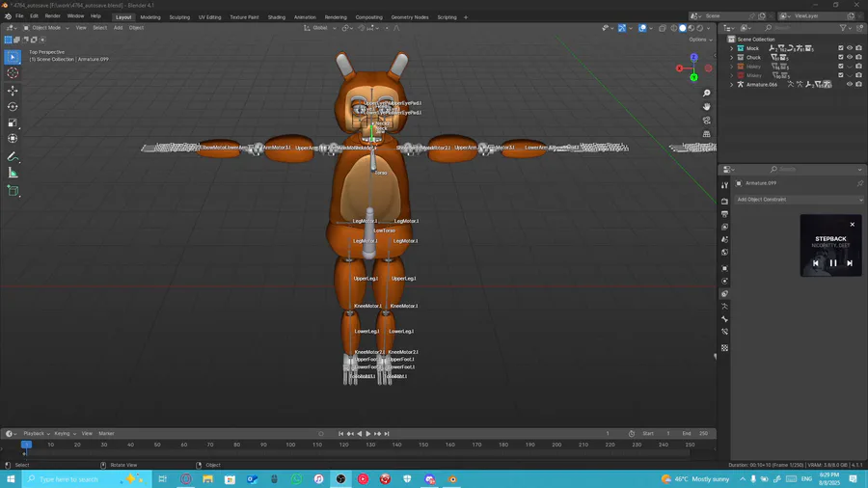Open the viewport Add menu
Viewport: 868px width, 488px height.
click(x=118, y=28)
